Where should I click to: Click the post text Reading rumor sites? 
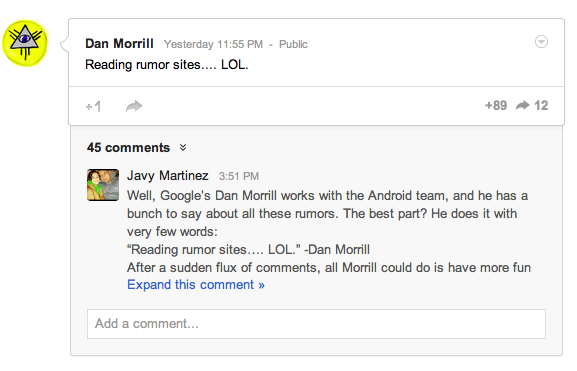167,65
